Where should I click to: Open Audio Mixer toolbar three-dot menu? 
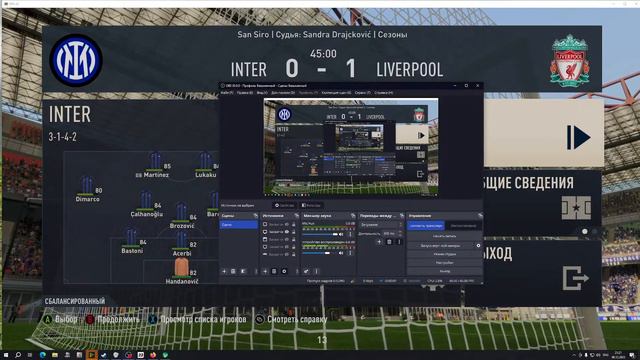(316, 271)
